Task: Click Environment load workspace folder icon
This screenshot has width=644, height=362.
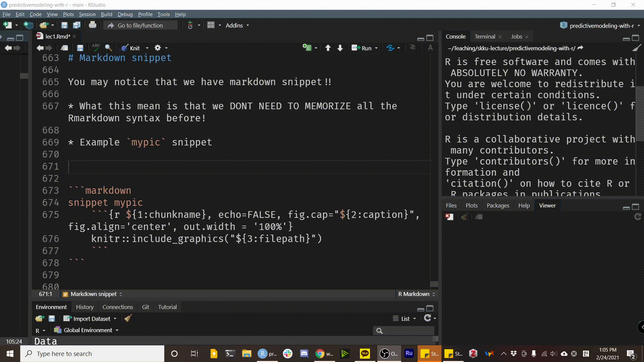Action: click(x=40, y=318)
